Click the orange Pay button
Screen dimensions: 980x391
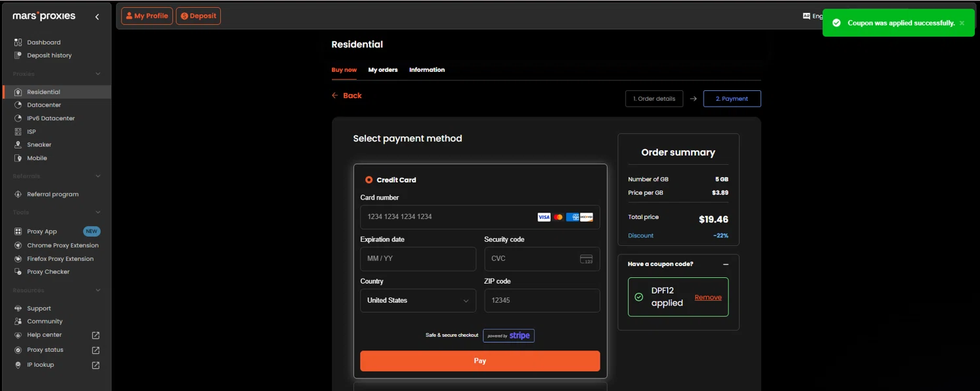point(480,361)
